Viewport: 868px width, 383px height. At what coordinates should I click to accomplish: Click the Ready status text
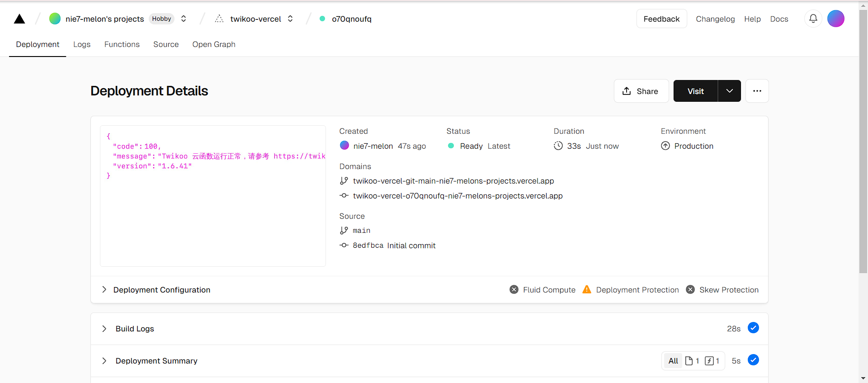tap(471, 146)
